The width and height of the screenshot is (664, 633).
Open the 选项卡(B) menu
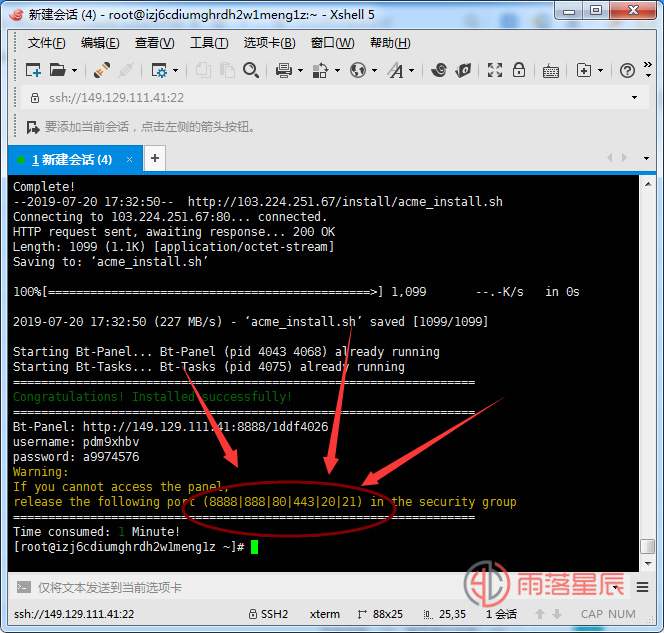click(269, 43)
